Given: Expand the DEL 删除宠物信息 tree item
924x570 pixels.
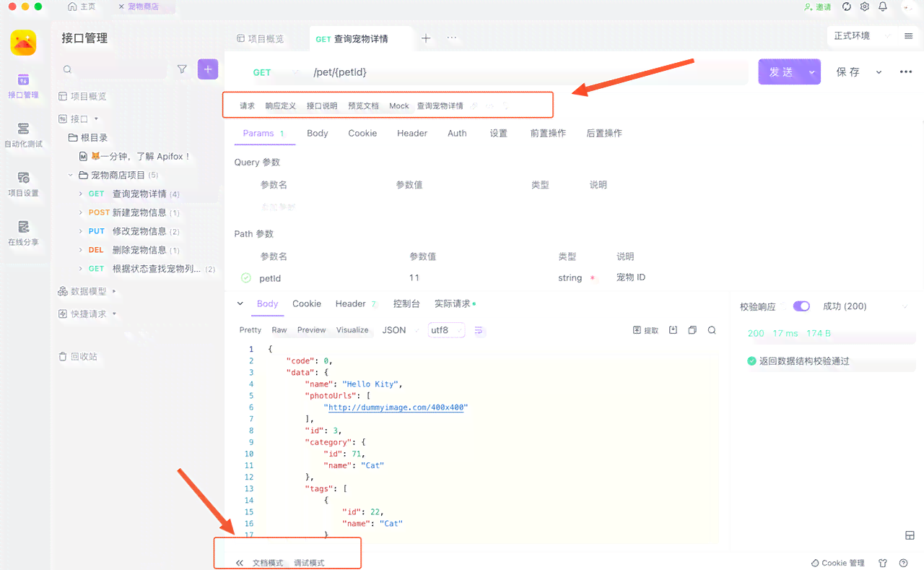Looking at the screenshot, I should click(81, 250).
